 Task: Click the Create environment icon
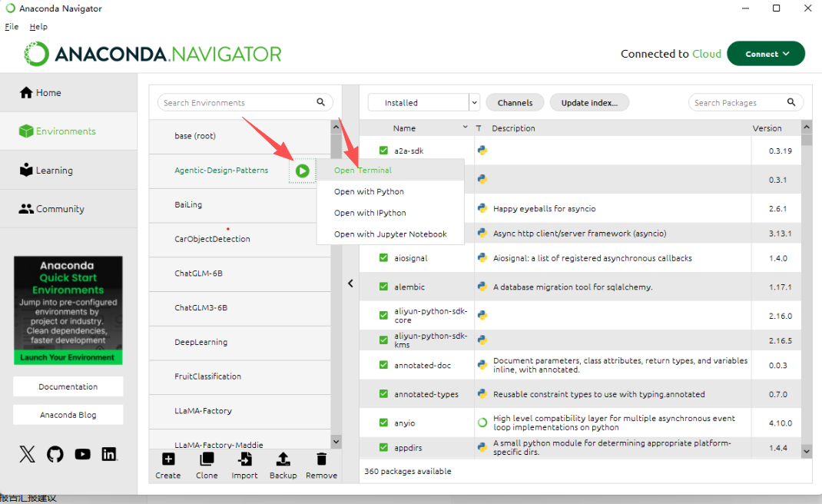[168, 459]
